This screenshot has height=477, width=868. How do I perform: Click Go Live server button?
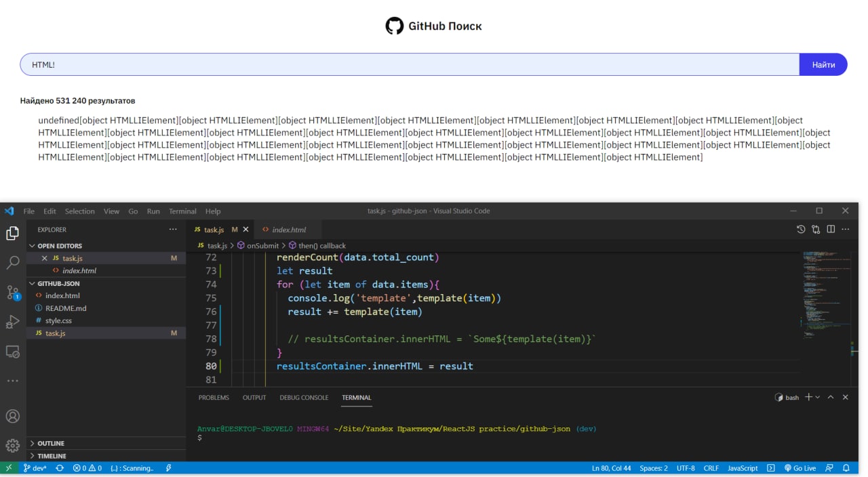coord(800,468)
